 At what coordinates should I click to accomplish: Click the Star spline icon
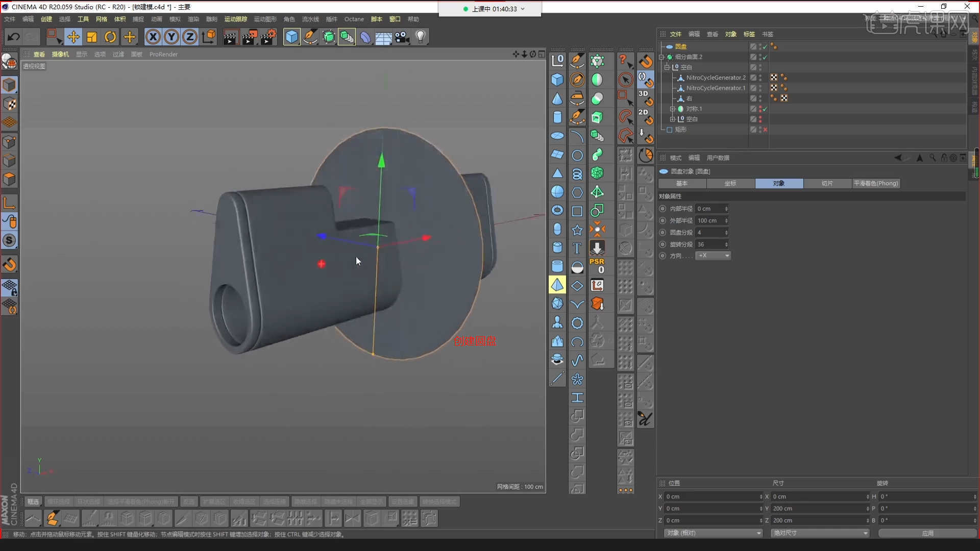coord(577,230)
